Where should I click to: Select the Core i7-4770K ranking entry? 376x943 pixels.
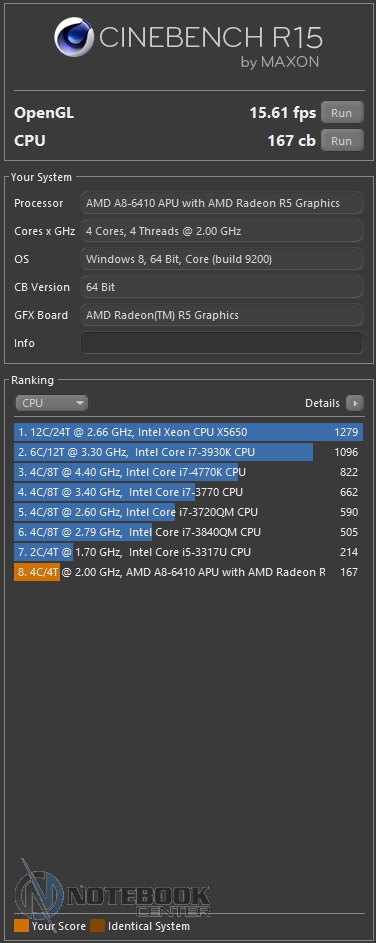pyautogui.click(x=188, y=472)
